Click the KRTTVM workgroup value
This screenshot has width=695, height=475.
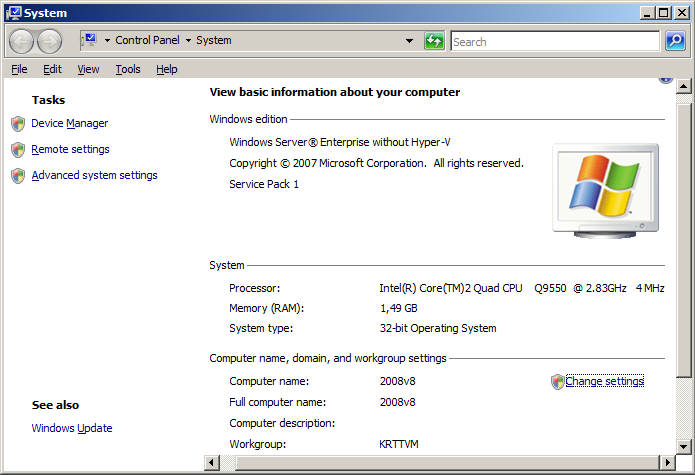click(x=399, y=444)
